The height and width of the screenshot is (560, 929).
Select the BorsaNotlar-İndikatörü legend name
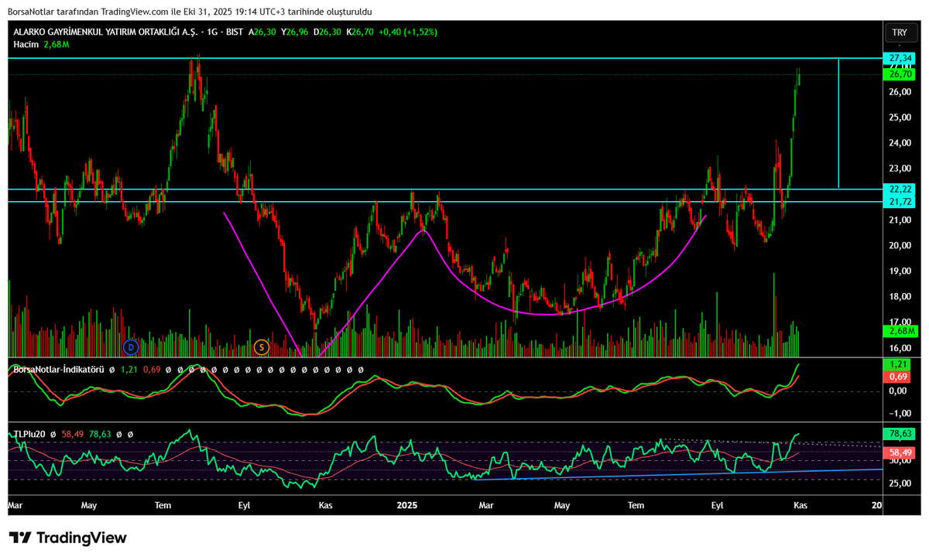pyautogui.click(x=59, y=370)
